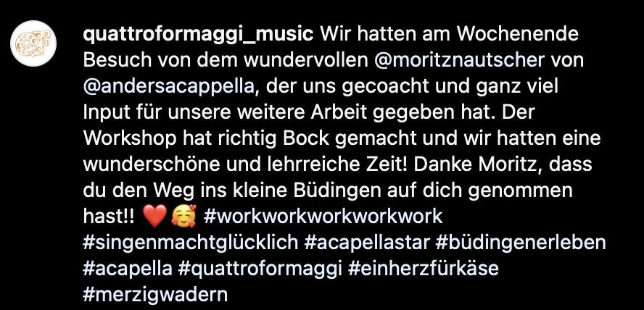Click the #singenmachtglücklich hashtag
Screen dimensions: 644x310
[x=191, y=243]
